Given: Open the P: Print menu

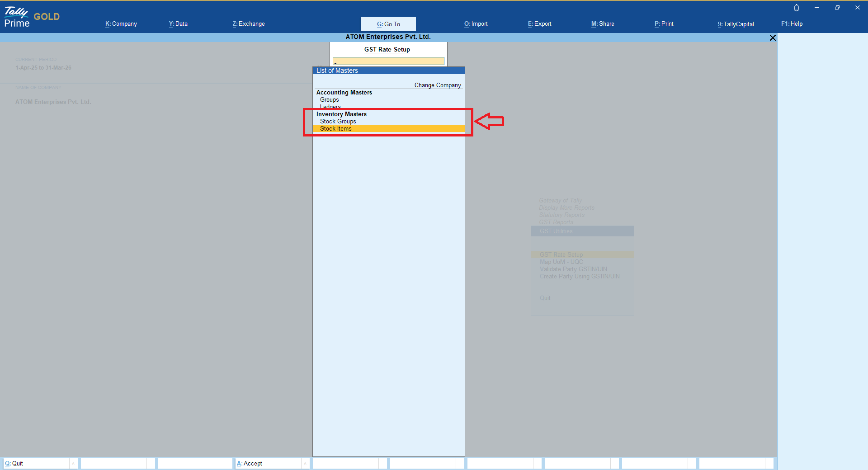Looking at the screenshot, I should 664,24.
